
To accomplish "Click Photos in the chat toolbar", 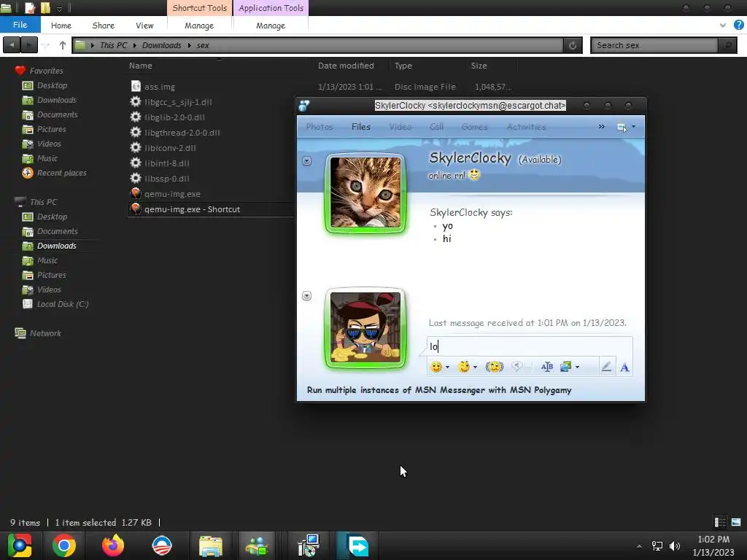I will 320,127.
